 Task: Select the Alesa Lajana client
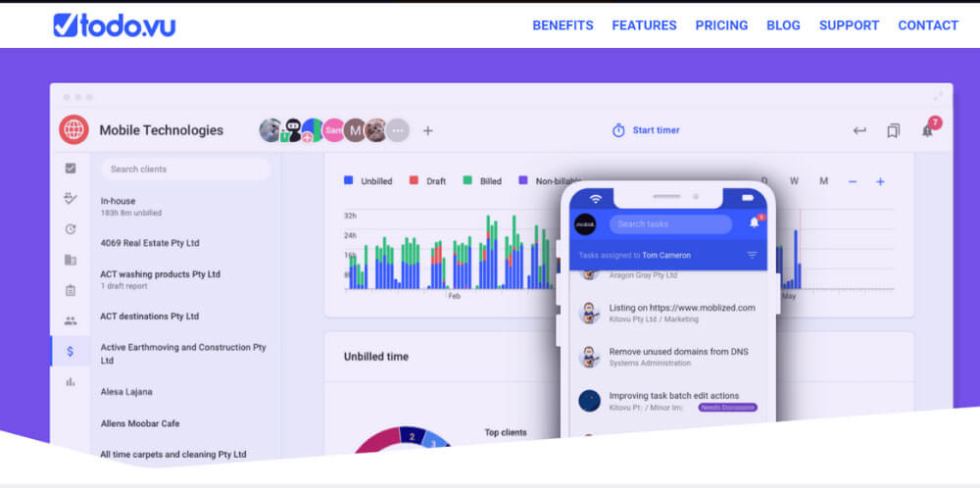pyautogui.click(x=126, y=392)
